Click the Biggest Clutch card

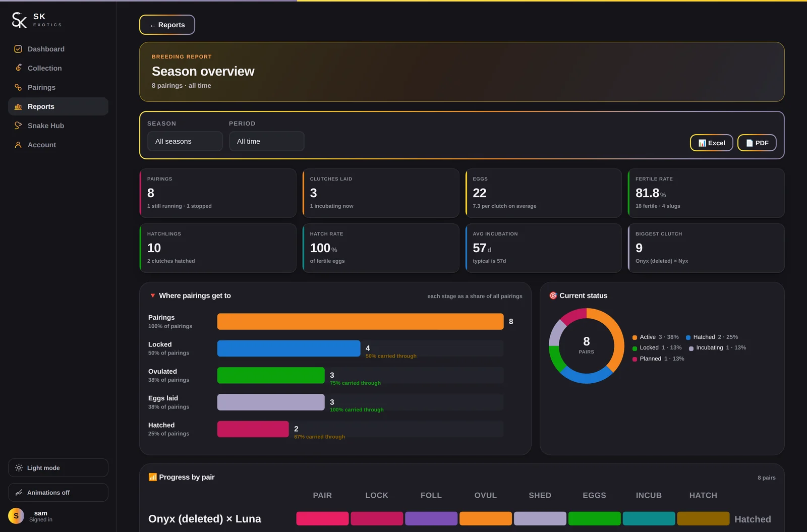706,248
